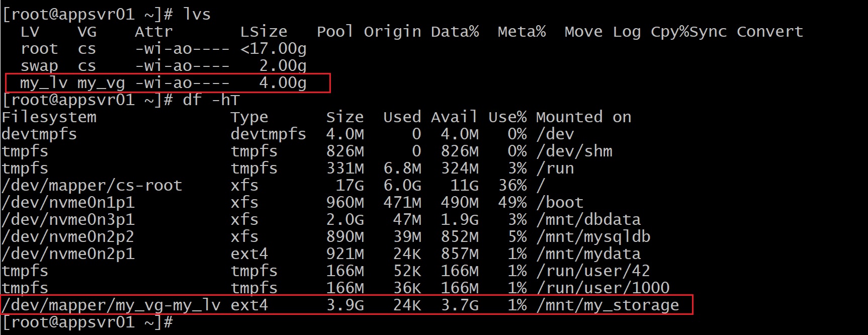Screen dimensions: 868x335
Task: Click the /mnt/mysqldb mount point
Action: pyautogui.click(x=593, y=236)
